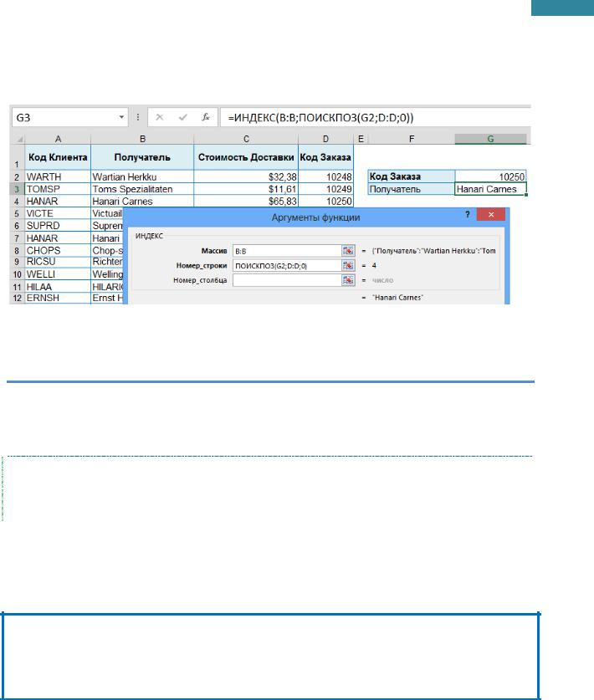
Task: Click the Номер_строки input field
Action: 286,265
